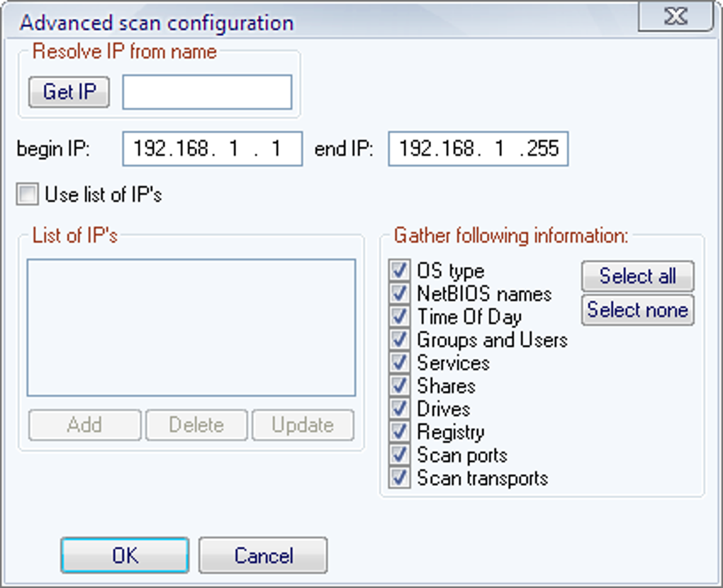The image size is (723, 588).
Task: Toggle the Shares checkbox
Action: (400, 386)
